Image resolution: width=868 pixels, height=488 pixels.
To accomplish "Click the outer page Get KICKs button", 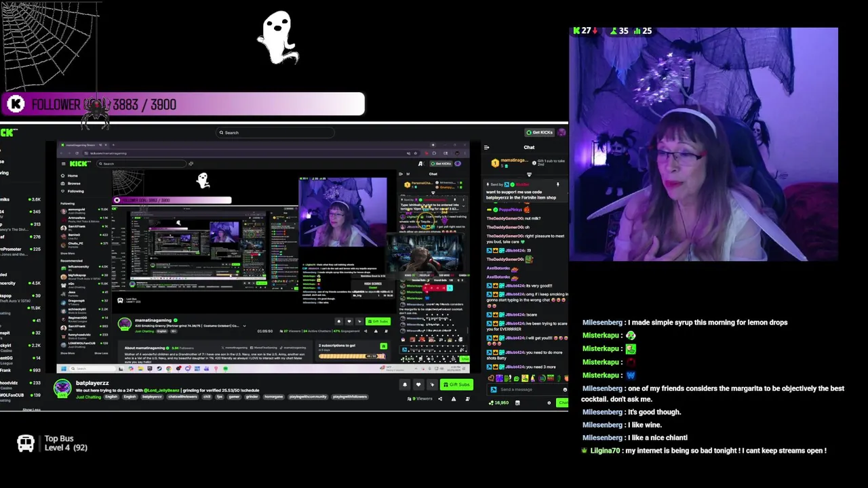I will click(x=540, y=132).
